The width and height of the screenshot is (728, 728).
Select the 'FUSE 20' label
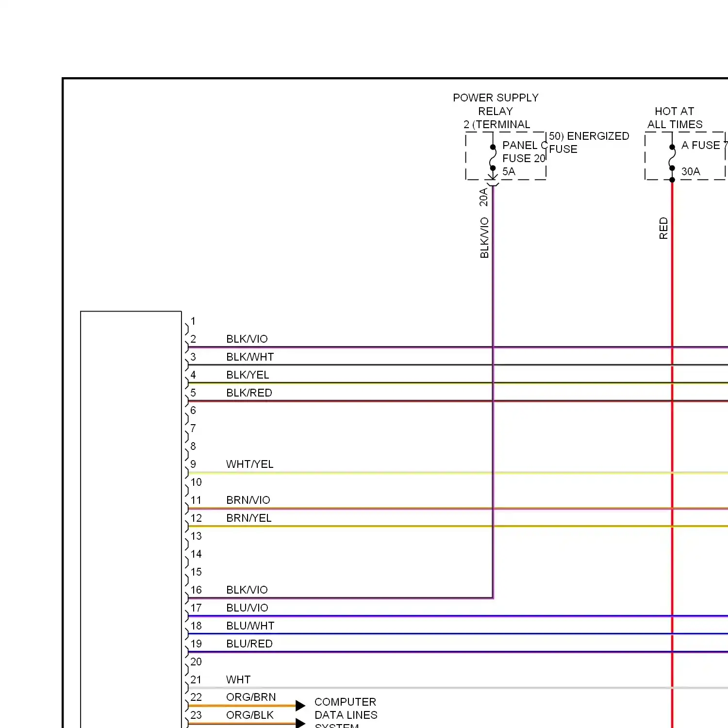click(x=524, y=158)
